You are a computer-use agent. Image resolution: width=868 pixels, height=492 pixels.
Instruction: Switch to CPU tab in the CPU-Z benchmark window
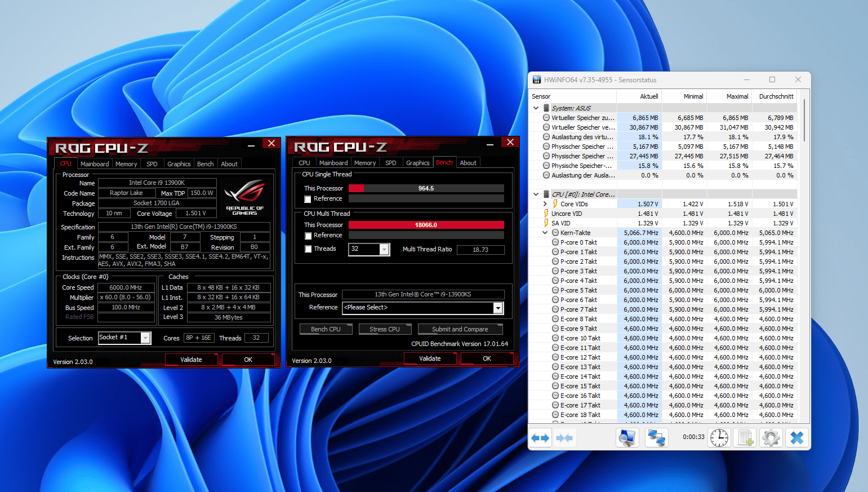click(x=305, y=163)
